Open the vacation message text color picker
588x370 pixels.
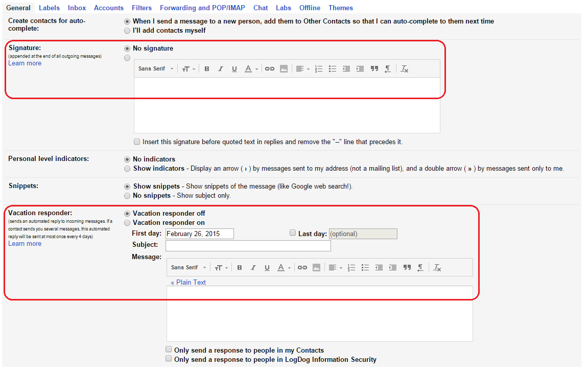(x=284, y=268)
